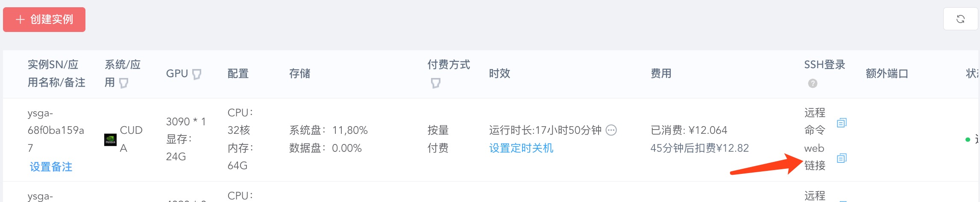Click the 配置 column header
This screenshot has width=980, height=202.
[238, 74]
